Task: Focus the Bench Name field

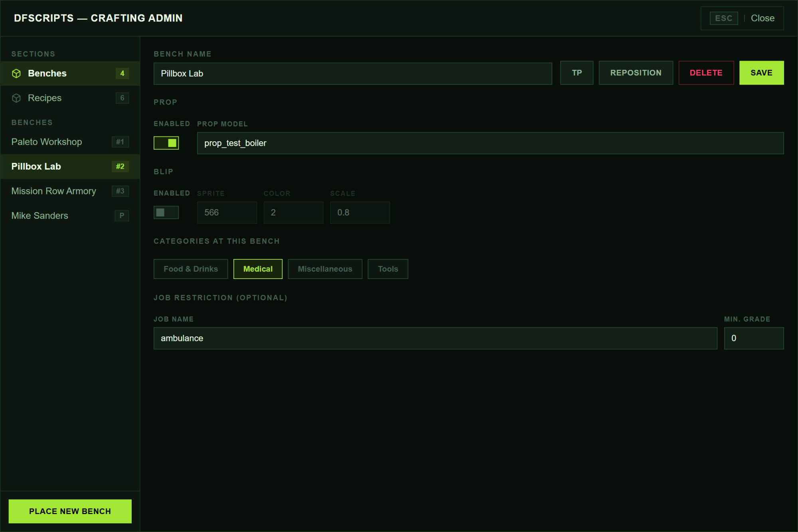Action: click(353, 73)
